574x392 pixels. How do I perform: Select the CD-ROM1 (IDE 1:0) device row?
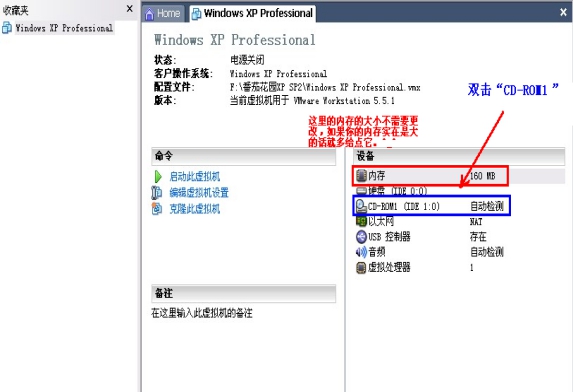point(432,206)
